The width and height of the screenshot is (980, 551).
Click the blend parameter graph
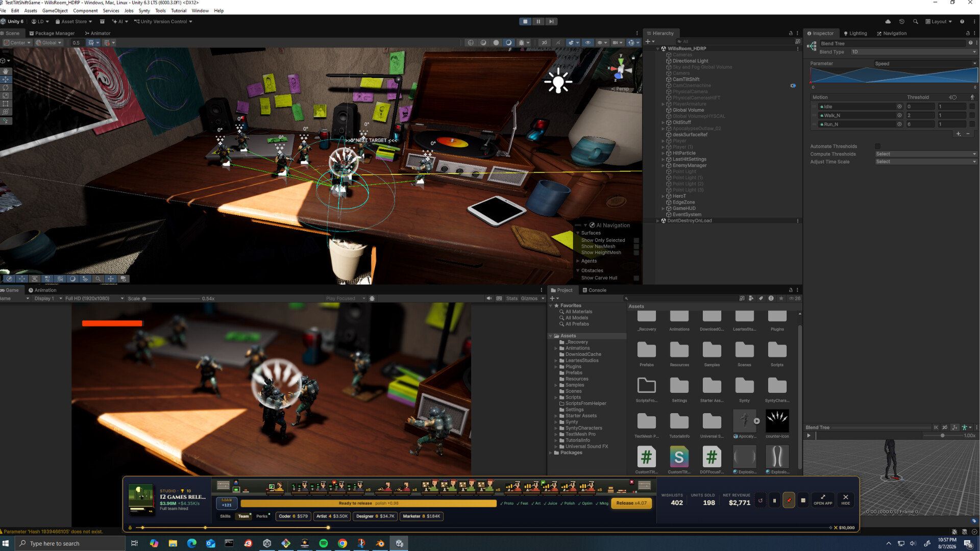click(894, 76)
